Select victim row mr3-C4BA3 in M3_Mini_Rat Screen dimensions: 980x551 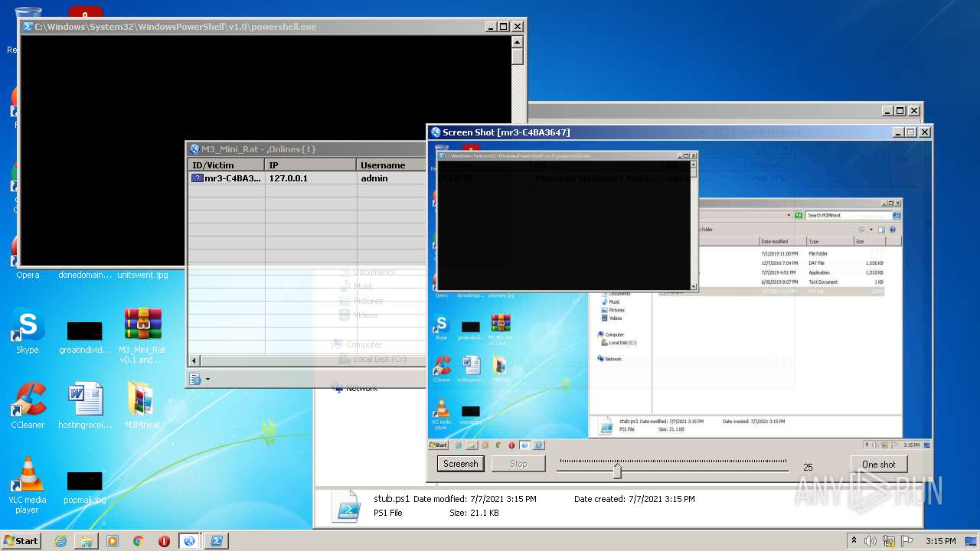pos(306,178)
